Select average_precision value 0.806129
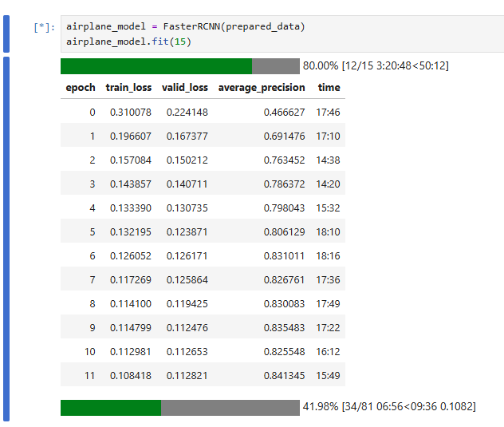504x427 pixels. [284, 232]
